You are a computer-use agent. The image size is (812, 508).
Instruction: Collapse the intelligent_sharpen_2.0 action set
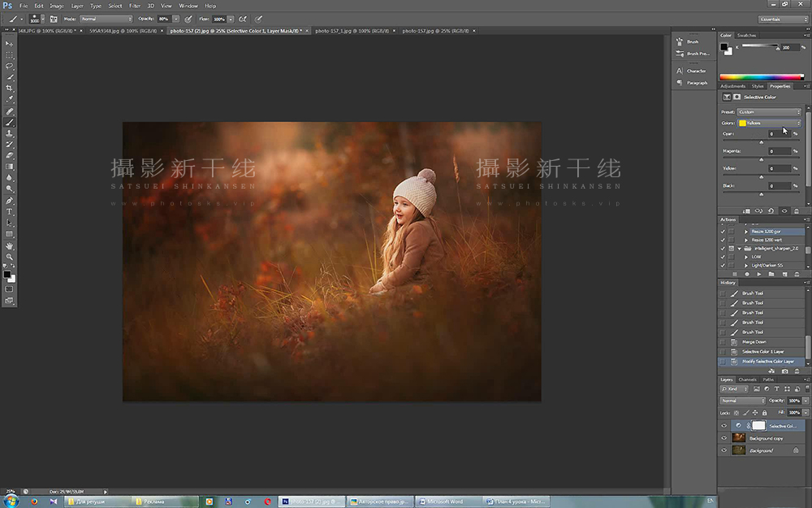click(740, 249)
